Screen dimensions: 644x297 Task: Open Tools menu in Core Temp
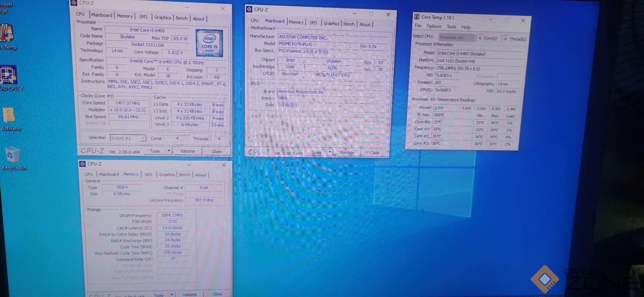click(451, 27)
